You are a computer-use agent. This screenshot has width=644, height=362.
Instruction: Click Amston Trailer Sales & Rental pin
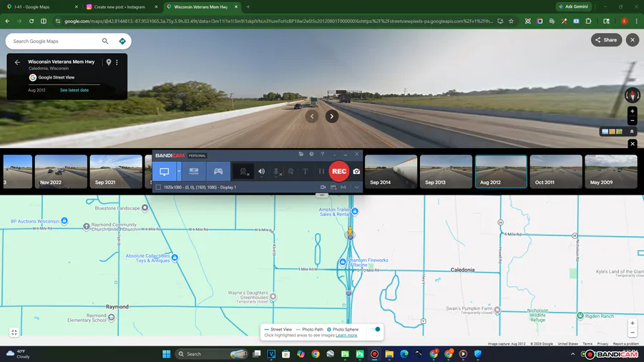[x=355, y=211]
